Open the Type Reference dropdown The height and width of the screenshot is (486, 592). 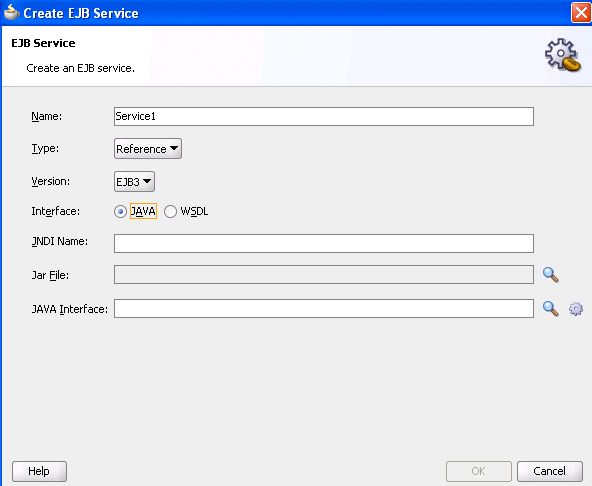pos(148,148)
